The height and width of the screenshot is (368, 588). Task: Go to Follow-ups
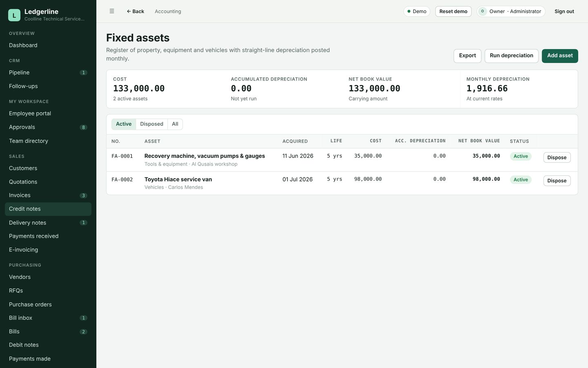[48, 86]
